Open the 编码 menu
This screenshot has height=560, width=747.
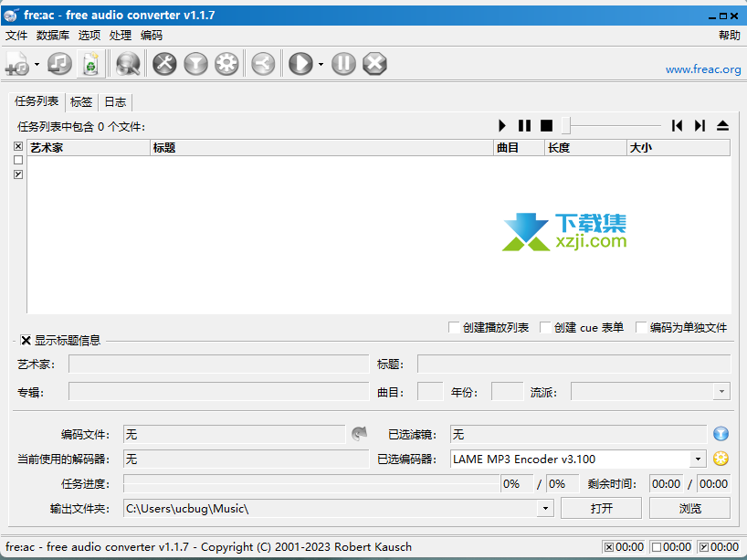pyautogui.click(x=152, y=36)
